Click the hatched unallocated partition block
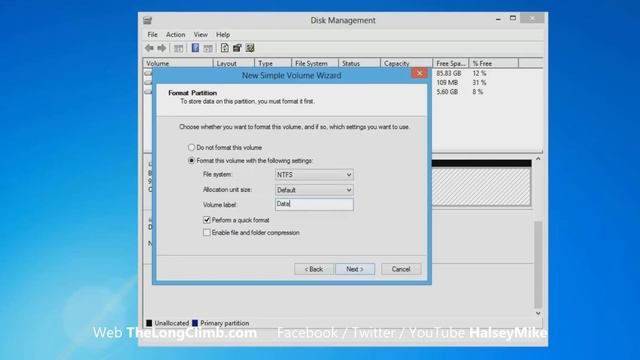Screen dimensions: 640x360 pyautogui.click(x=481, y=187)
